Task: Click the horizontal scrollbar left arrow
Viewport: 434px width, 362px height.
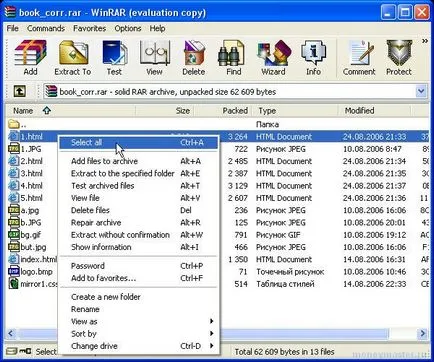Action: pos(11,333)
